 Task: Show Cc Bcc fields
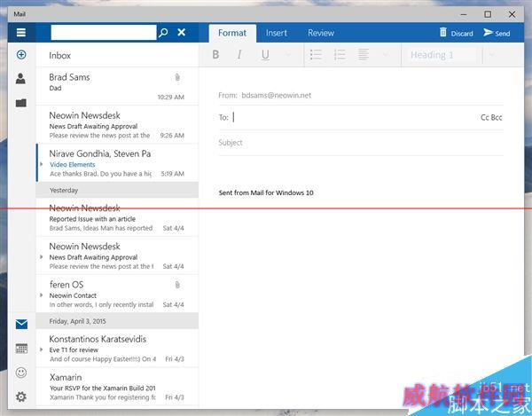coord(491,117)
